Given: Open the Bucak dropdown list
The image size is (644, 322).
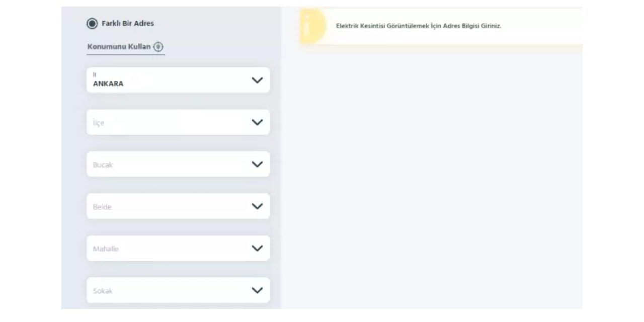Looking at the screenshot, I should 178,164.
